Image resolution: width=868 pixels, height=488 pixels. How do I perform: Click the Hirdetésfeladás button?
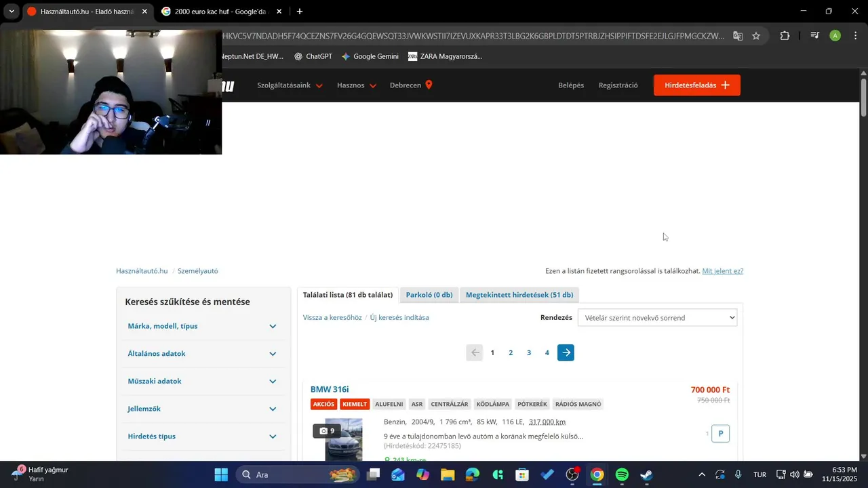697,85
